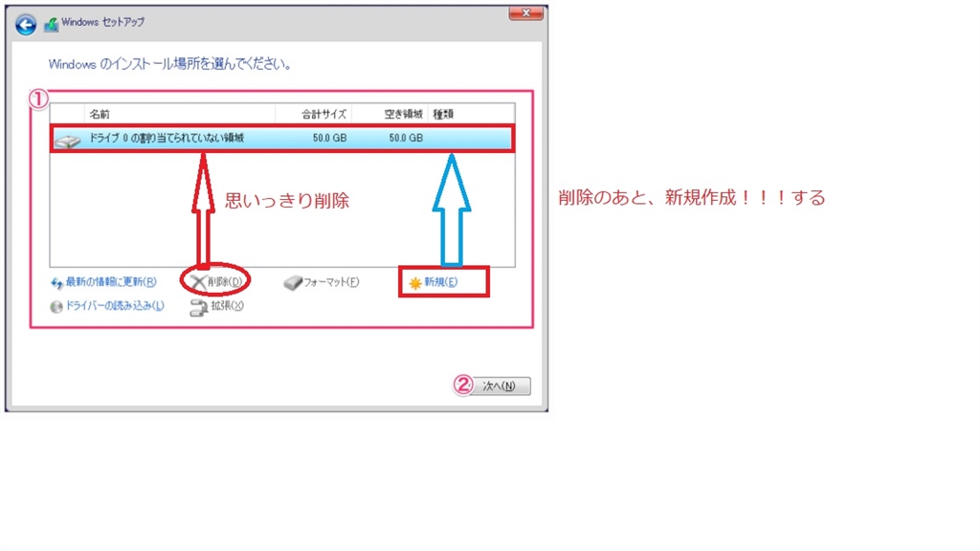This screenshot has width=980, height=551.
Task: Click 新規(E) new partition link
Action: (440, 282)
